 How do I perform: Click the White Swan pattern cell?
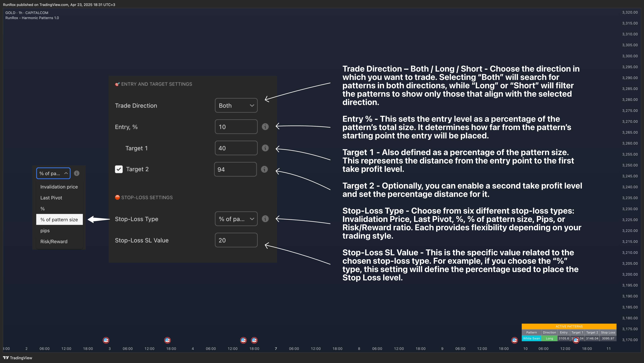pyautogui.click(x=531, y=338)
